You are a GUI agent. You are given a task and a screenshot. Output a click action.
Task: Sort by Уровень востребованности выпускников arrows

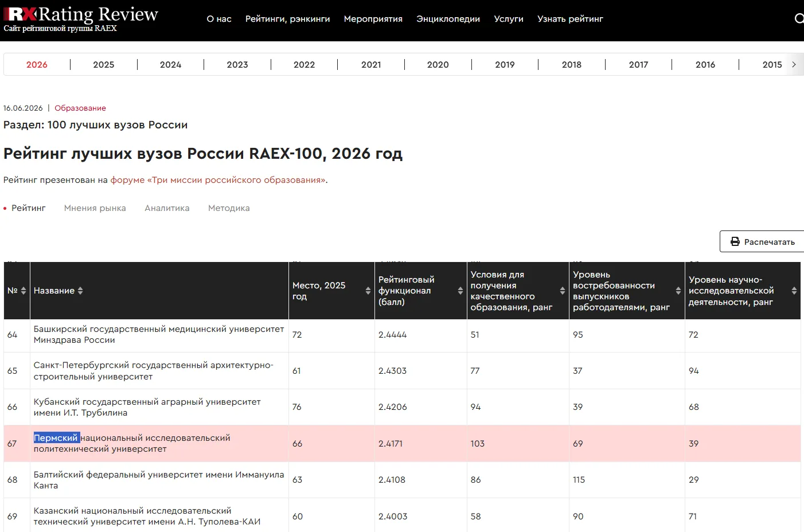click(678, 291)
